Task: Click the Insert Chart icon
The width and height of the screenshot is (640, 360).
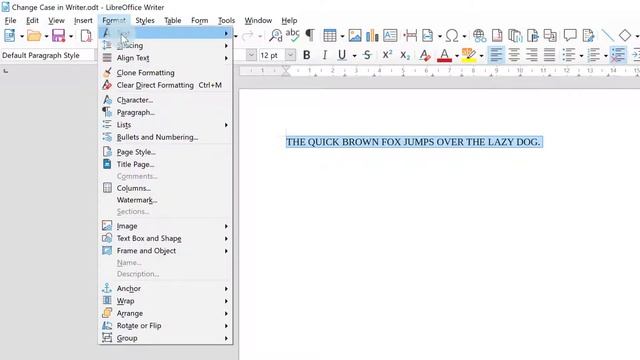Action: [372, 36]
